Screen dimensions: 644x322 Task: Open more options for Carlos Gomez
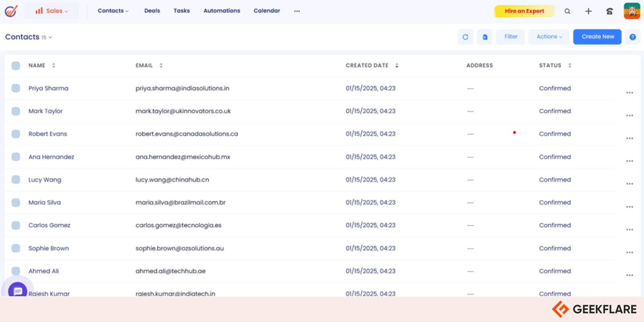630,230
